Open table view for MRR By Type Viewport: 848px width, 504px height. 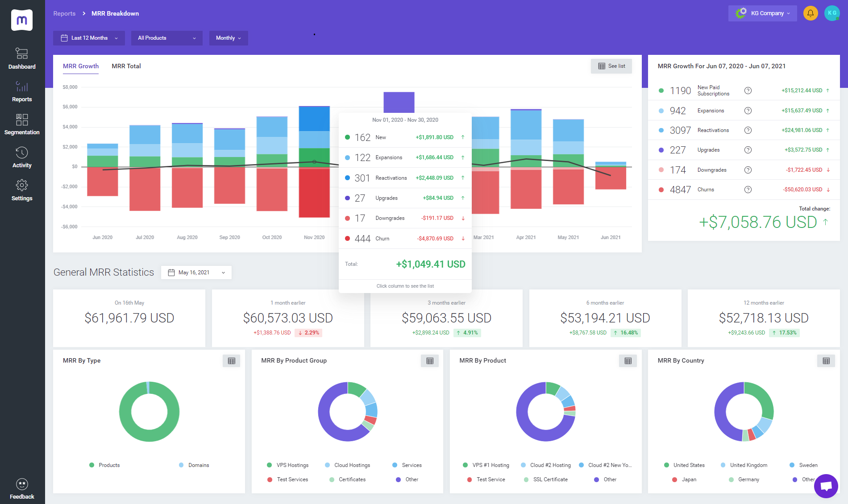tap(231, 361)
